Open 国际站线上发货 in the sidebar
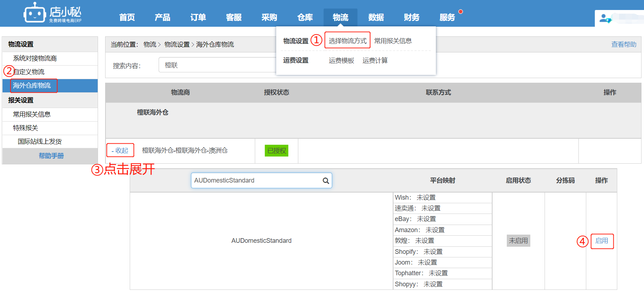 [50, 142]
